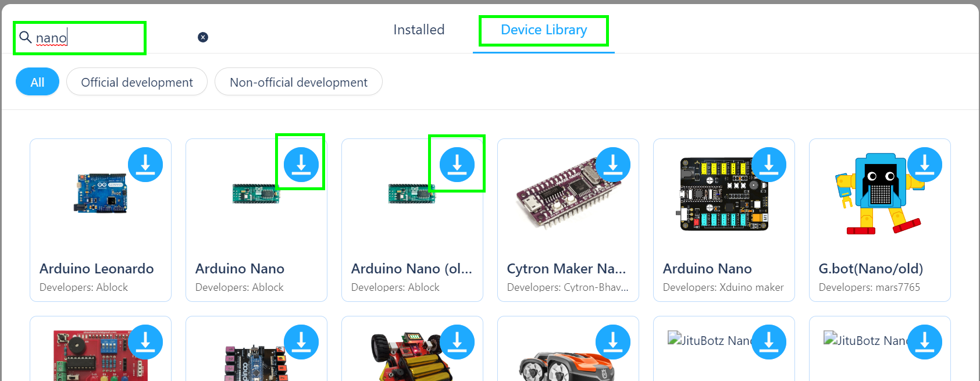The height and width of the screenshot is (381, 980).
Task: Select the red buzzer board thumbnail
Action: 100,355
